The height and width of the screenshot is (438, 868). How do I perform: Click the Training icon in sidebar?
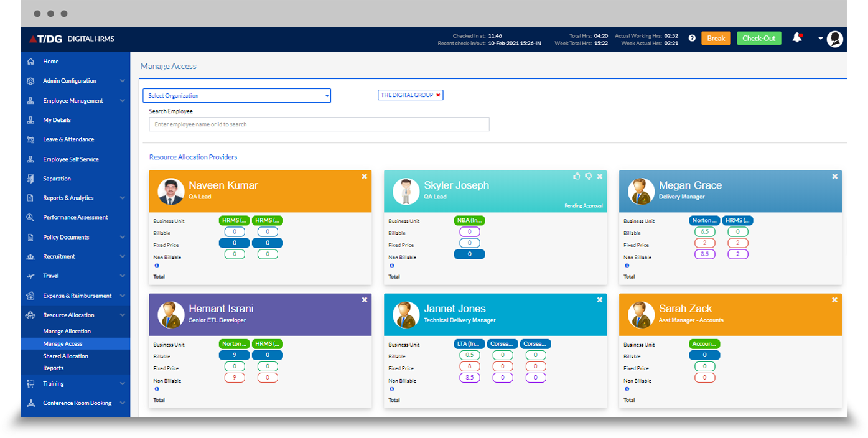coord(30,384)
